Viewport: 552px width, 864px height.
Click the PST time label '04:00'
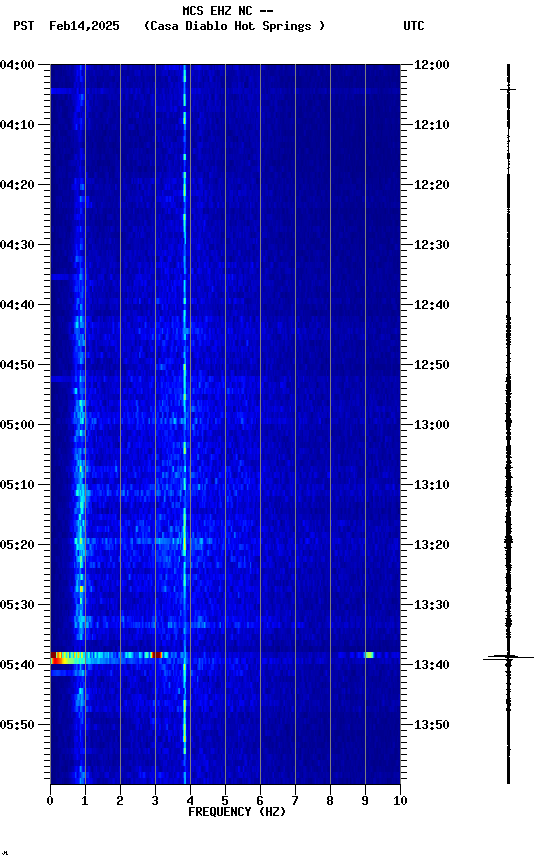(x=17, y=65)
